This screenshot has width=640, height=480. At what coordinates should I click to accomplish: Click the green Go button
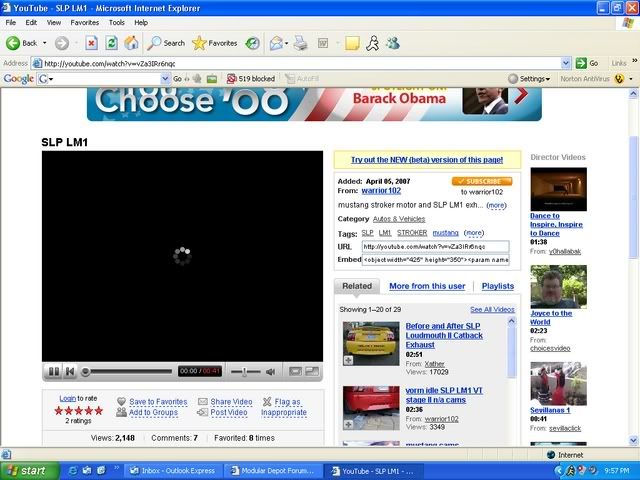tap(587, 63)
